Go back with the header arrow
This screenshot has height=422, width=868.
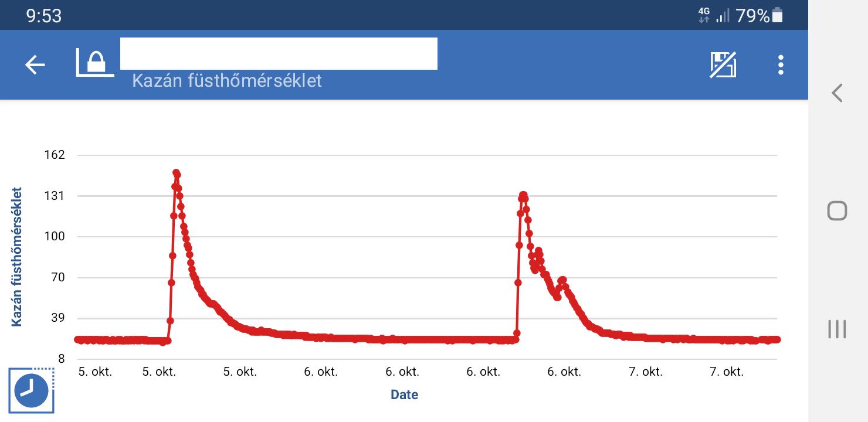35,64
